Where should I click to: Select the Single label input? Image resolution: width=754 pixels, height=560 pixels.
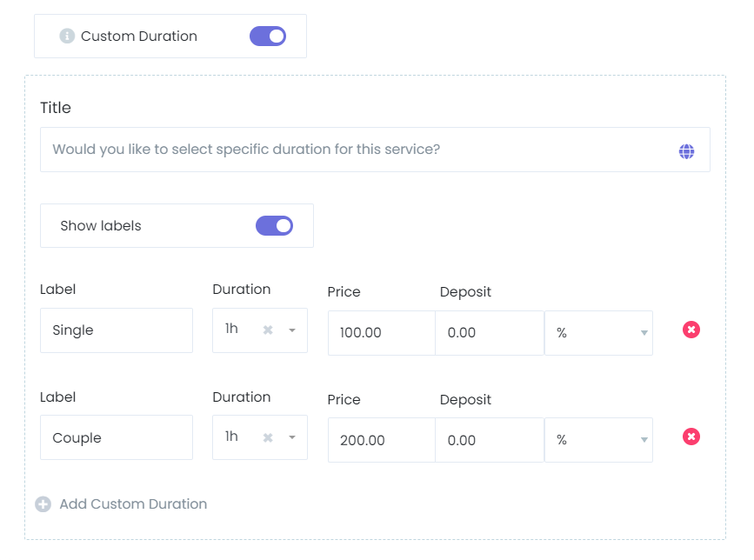[116, 330]
